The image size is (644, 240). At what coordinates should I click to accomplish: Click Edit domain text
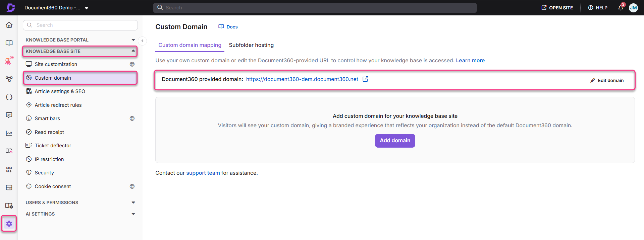(x=611, y=80)
